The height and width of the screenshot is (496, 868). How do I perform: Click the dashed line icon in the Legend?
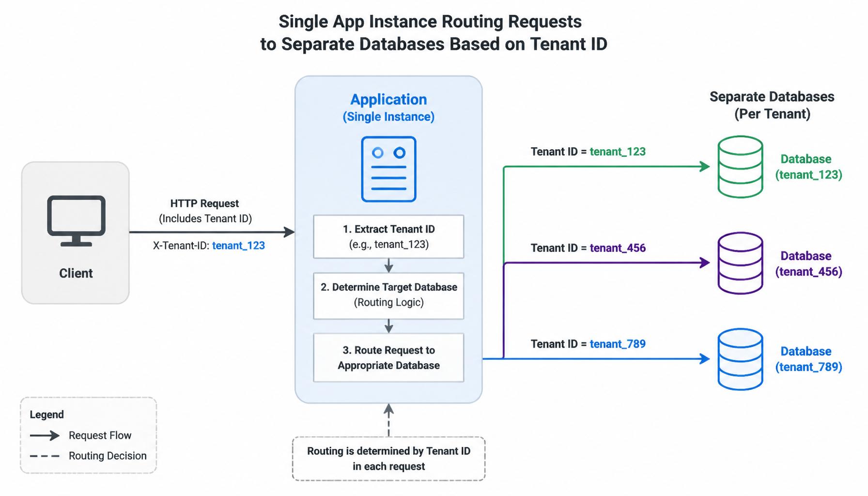[x=45, y=456]
